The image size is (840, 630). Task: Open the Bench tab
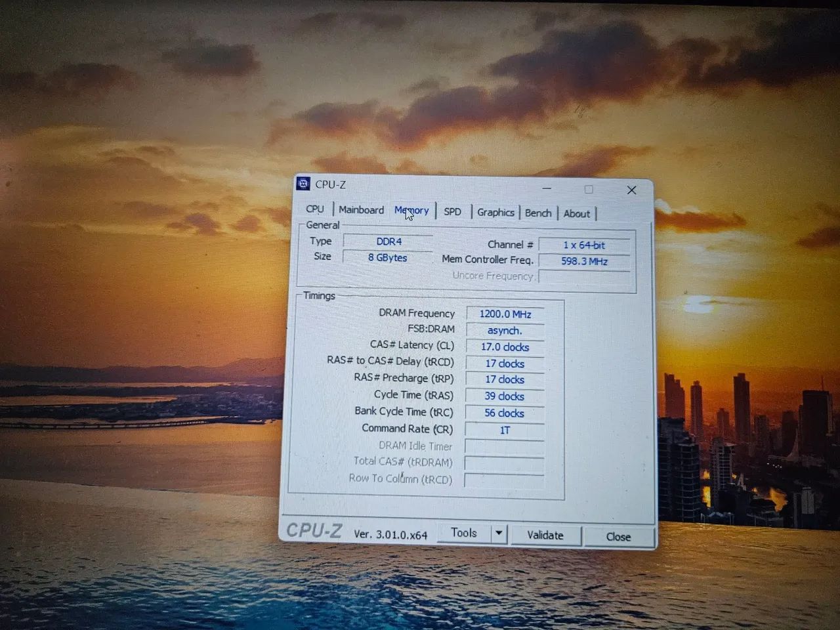(x=538, y=213)
